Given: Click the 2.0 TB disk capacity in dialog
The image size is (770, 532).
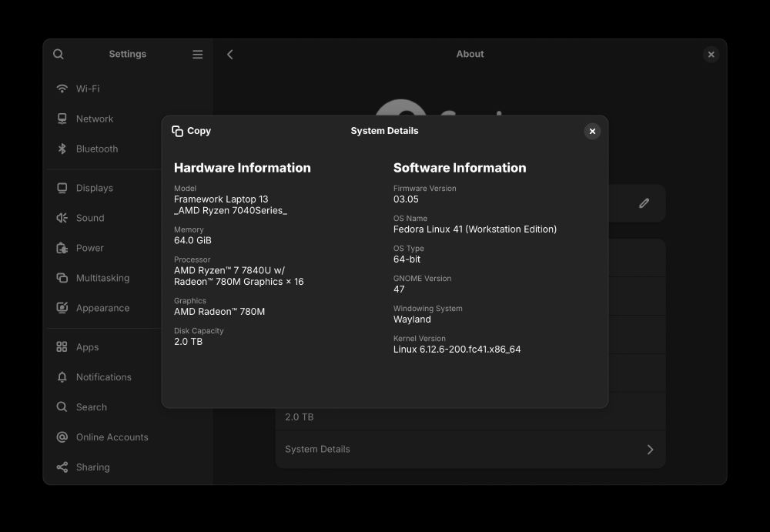Looking at the screenshot, I should [x=188, y=342].
